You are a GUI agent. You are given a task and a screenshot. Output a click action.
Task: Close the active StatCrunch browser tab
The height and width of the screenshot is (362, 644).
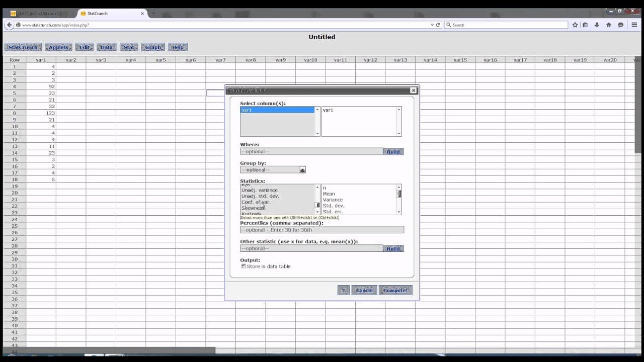pos(142,14)
